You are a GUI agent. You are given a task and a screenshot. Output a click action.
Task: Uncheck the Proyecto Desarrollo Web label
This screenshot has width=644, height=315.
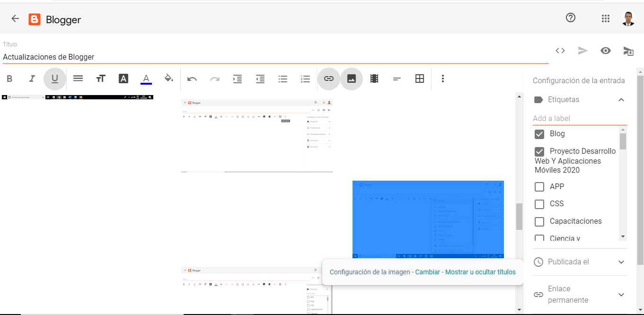539,152
